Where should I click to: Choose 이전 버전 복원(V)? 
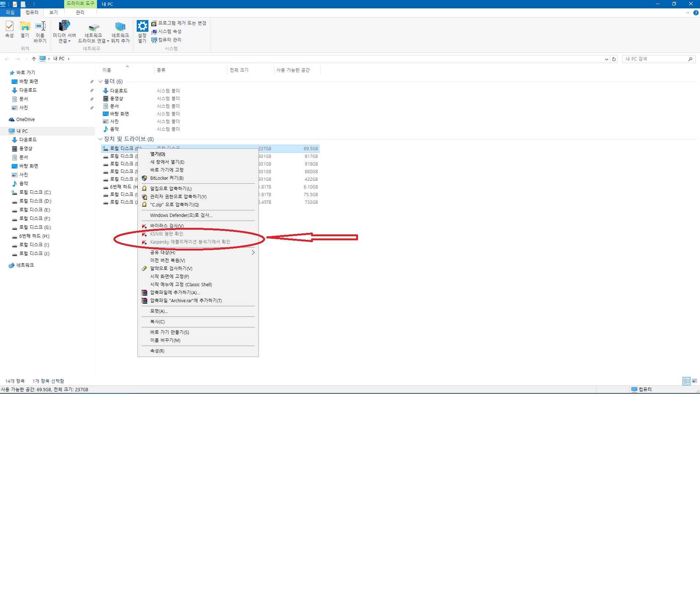coord(198,261)
